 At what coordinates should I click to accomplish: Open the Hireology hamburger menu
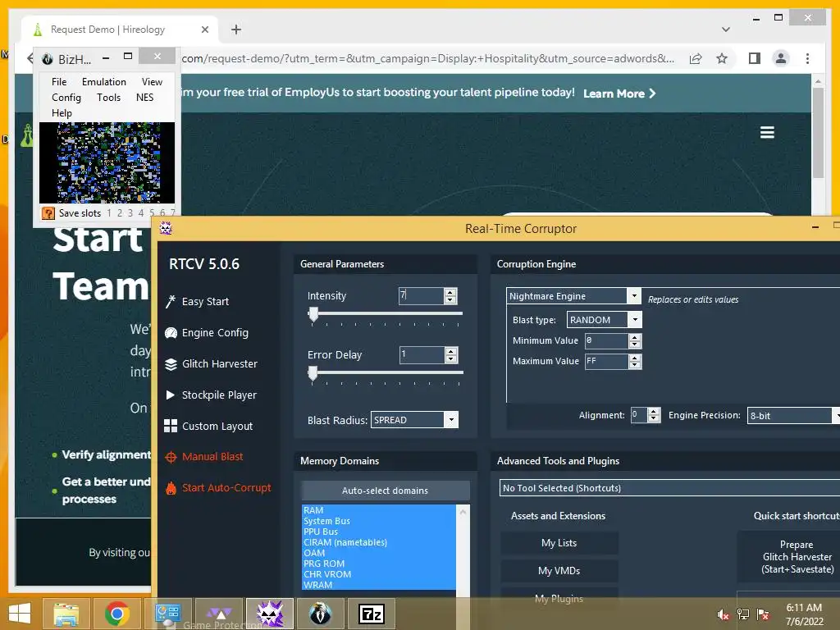click(767, 132)
